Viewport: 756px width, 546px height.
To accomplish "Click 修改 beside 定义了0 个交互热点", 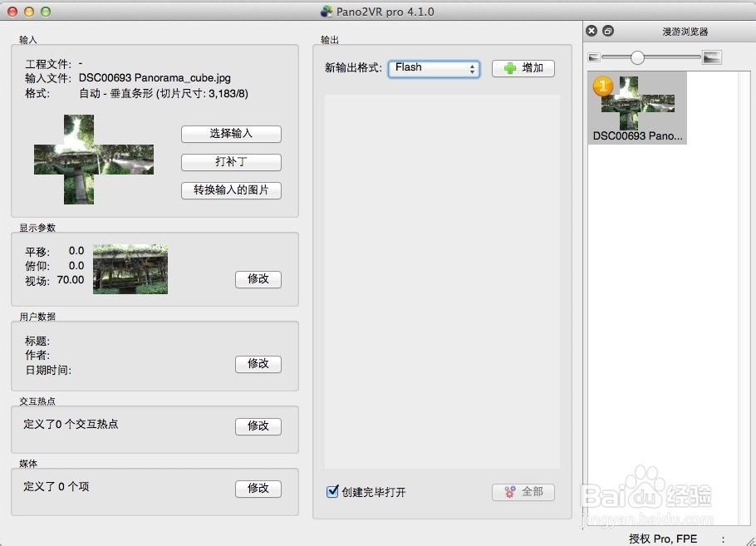I will pyautogui.click(x=258, y=425).
